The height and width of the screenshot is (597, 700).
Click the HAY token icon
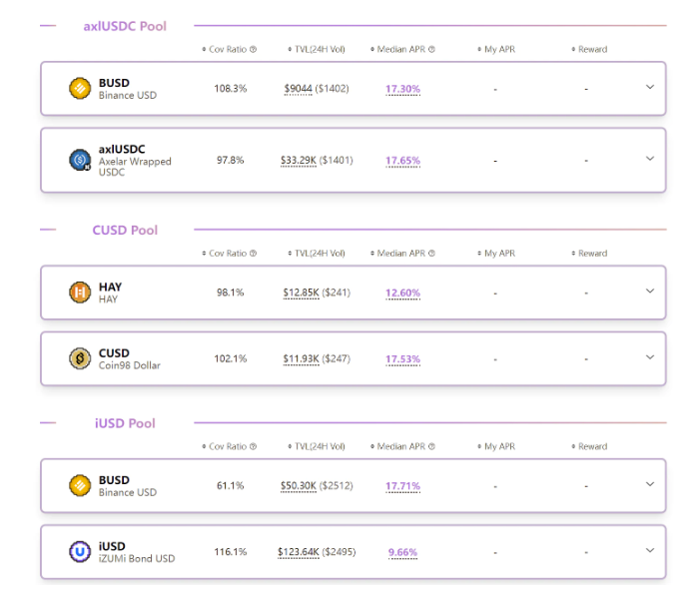[80, 293]
